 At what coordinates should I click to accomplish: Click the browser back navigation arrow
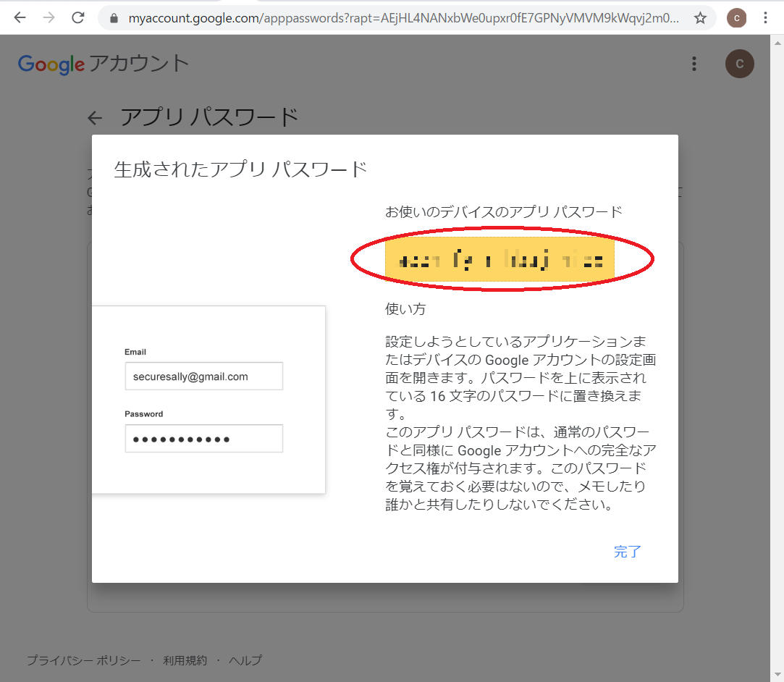(19, 17)
